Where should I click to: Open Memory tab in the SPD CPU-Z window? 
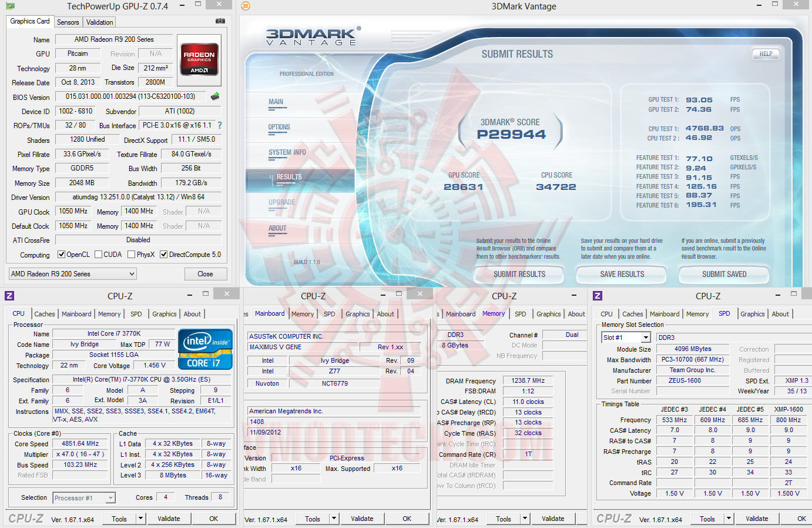tap(697, 314)
